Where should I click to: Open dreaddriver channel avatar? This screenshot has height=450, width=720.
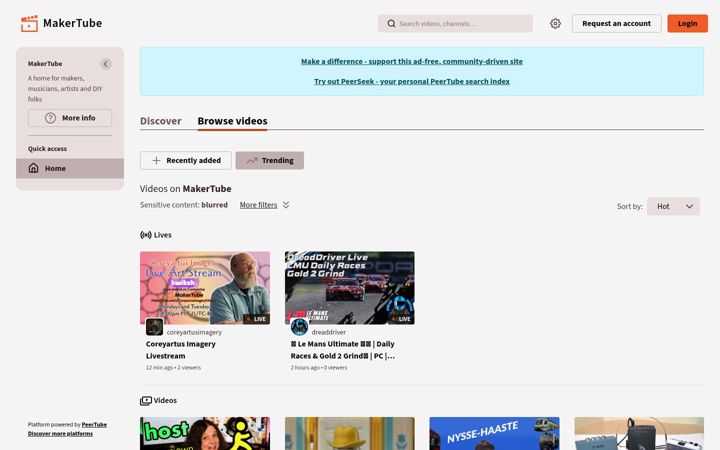coord(299,326)
